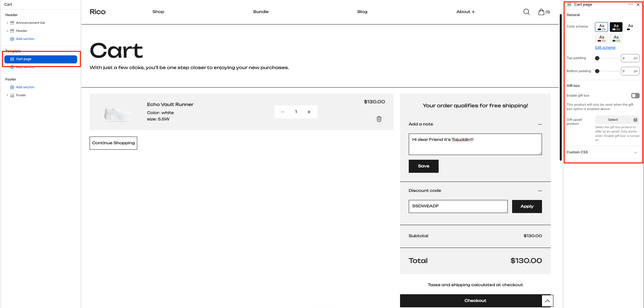
Task: Decrease quantity with the minus button
Action: pyautogui.click(x=283, y=112)
